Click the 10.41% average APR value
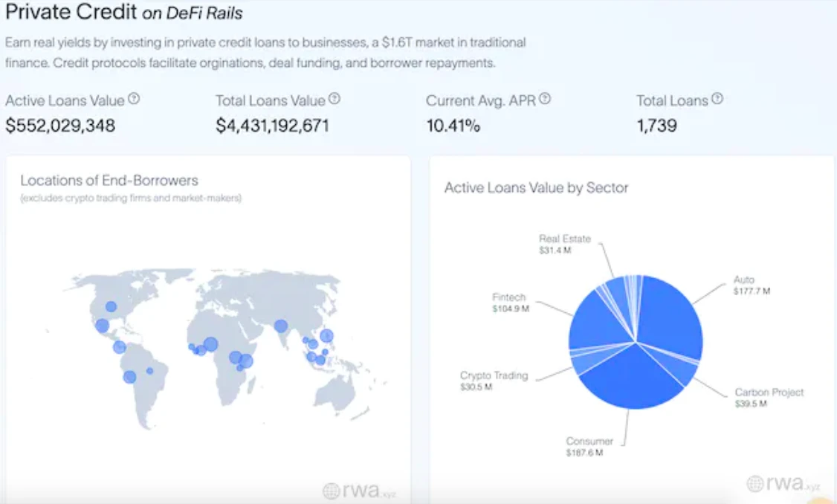837x504 pixels. coord(453,126)
